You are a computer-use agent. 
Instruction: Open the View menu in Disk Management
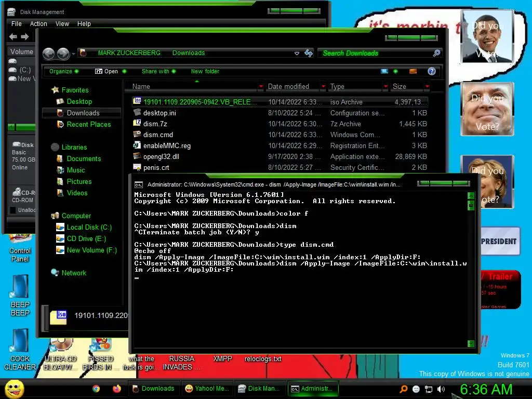click(62, 24)
